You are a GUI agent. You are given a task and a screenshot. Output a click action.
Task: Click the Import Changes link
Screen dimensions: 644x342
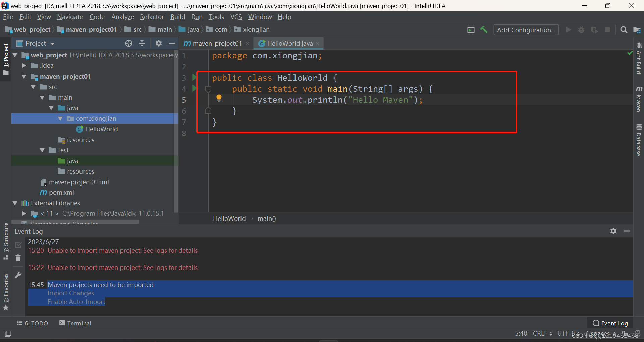pos(71,293)
